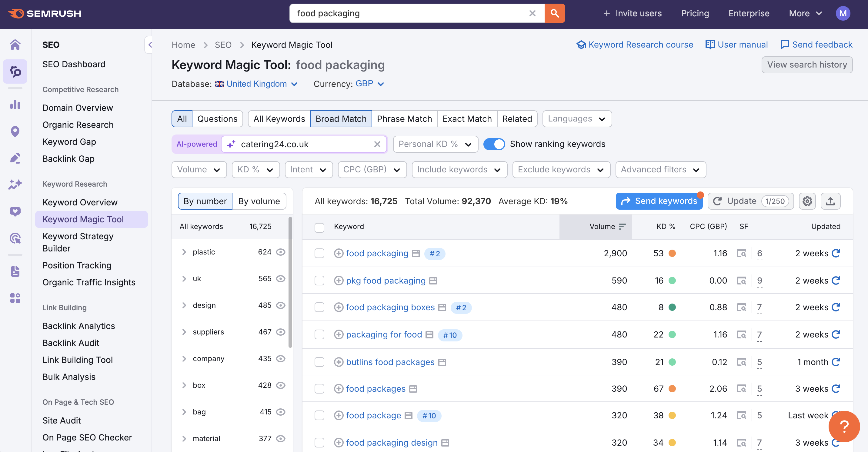Open the orange help question bubble
Screen dimensions: 868x452
tap(844, 427)
